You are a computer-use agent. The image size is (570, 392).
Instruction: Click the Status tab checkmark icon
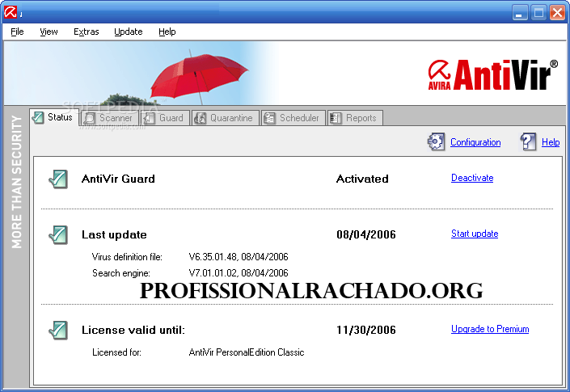[38, 117]
